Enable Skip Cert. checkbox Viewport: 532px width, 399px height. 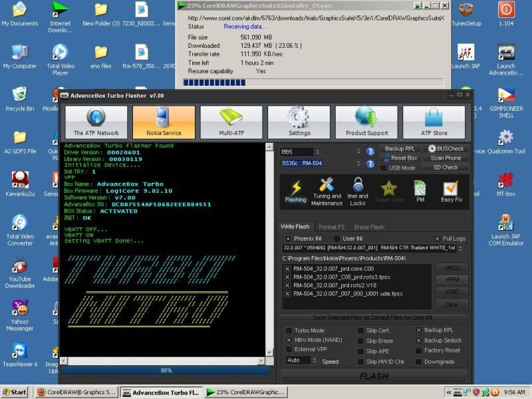360,331
